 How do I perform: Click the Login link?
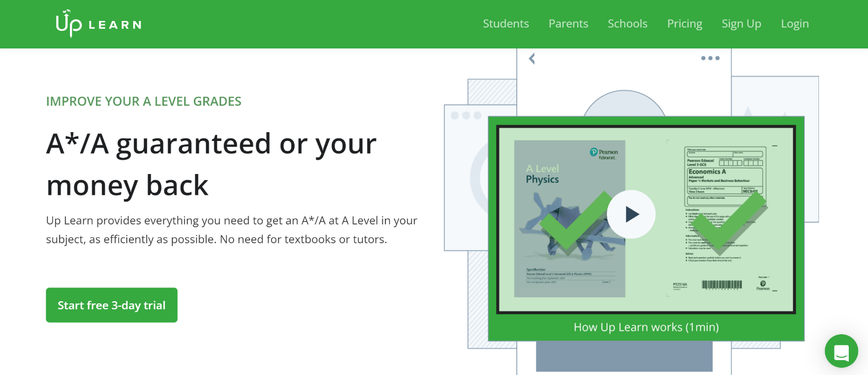795,24
